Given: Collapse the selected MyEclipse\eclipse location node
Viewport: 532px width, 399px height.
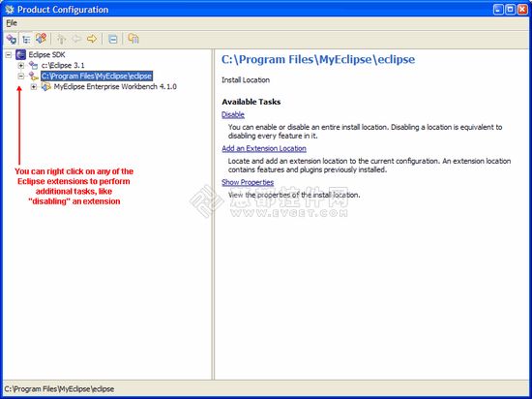Looking at the screenshot, I should click(x=21, y=77).
